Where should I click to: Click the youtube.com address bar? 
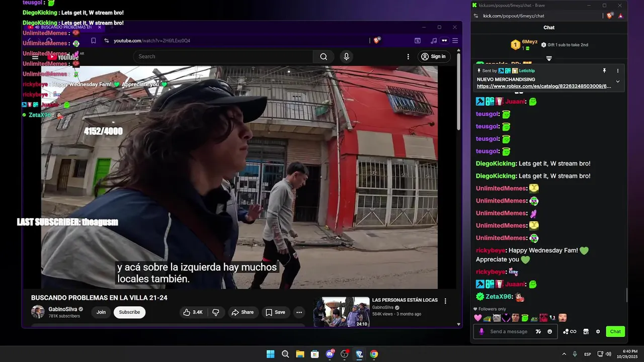coord(236,41)
